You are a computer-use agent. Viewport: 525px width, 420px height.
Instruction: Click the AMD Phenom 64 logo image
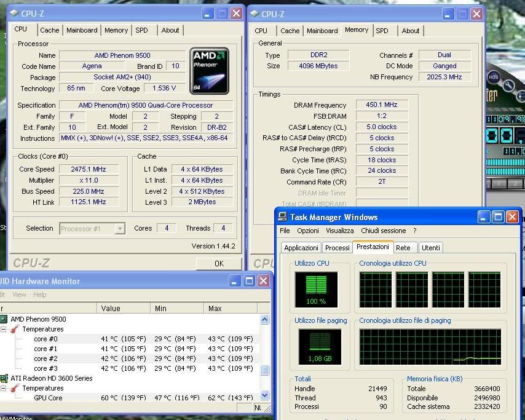click(x=209, y=71)
